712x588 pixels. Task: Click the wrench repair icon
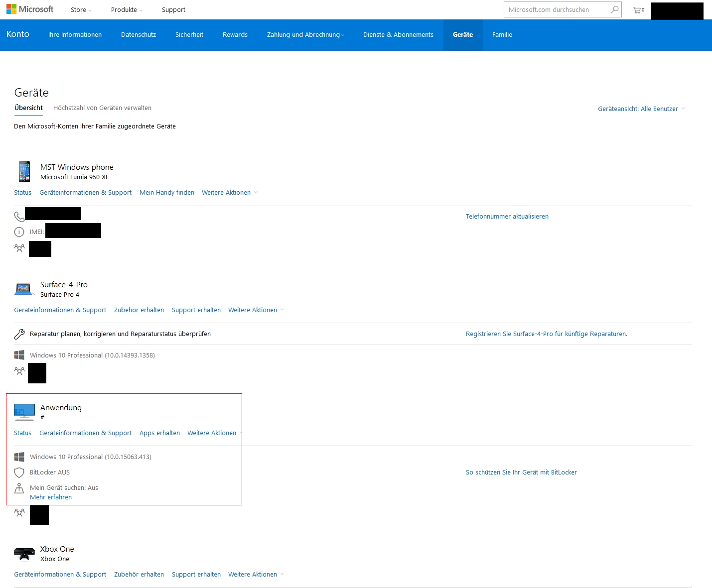pos(19,334)
